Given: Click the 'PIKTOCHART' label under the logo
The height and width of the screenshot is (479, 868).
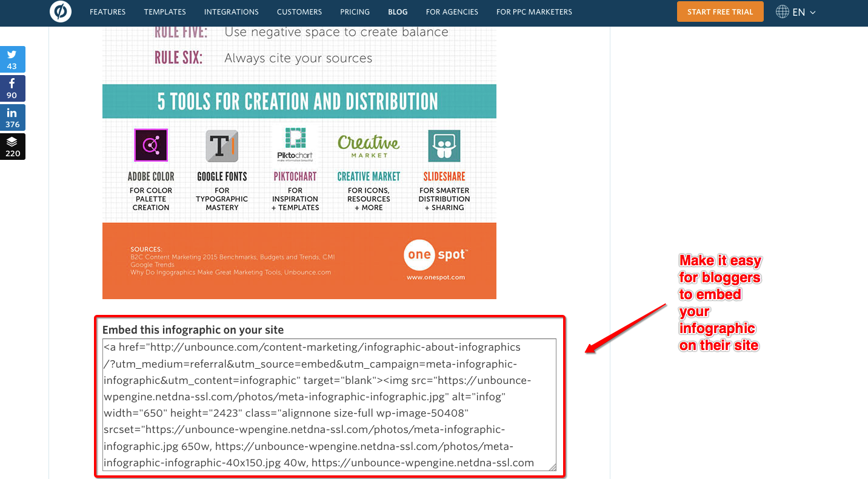Looking at the screenshot, I should (295, 177).
